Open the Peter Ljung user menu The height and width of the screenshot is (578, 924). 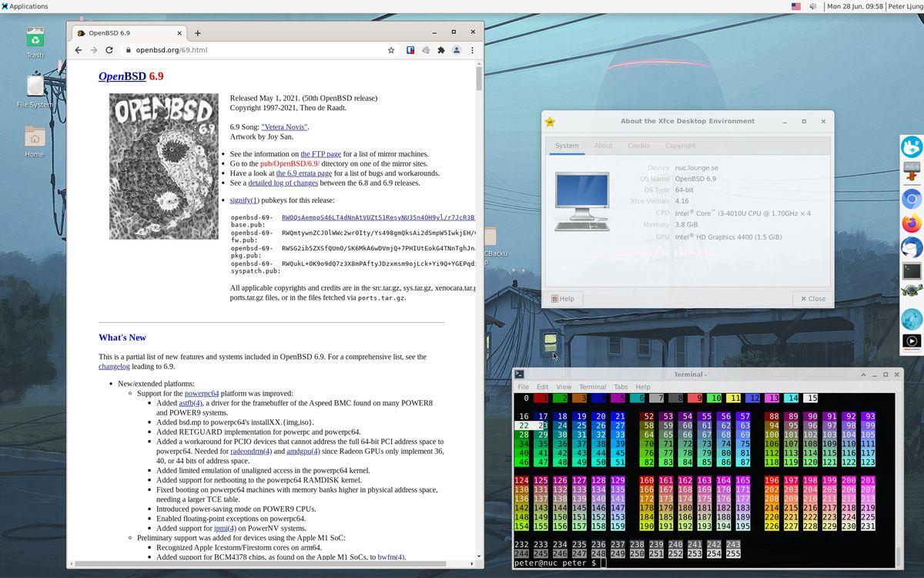click(x=905, y=6)
